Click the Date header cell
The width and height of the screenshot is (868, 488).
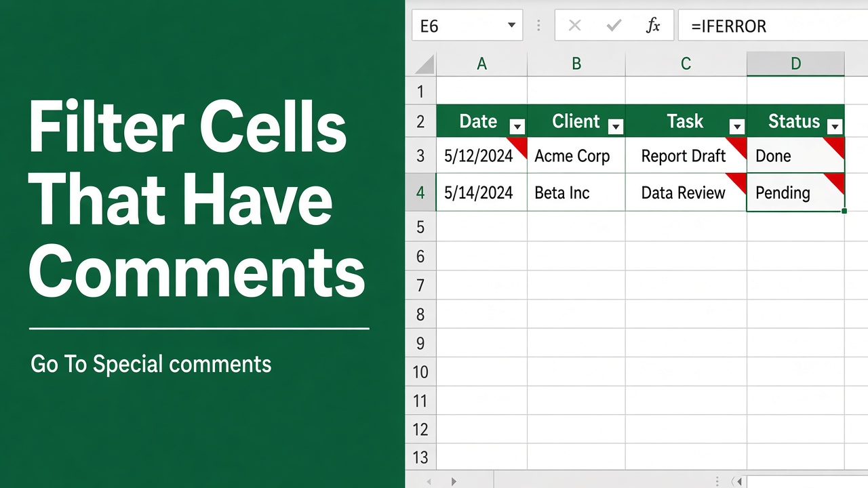coord(481,121)
